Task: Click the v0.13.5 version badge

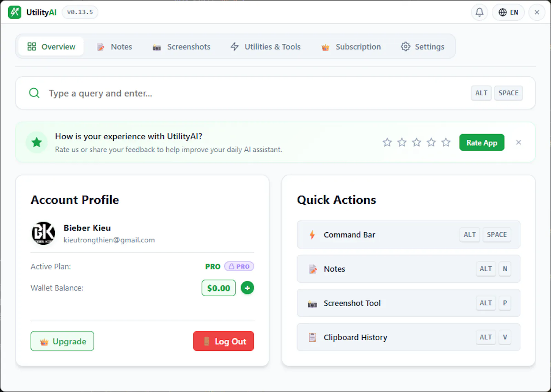Action: tap(80, 12)
